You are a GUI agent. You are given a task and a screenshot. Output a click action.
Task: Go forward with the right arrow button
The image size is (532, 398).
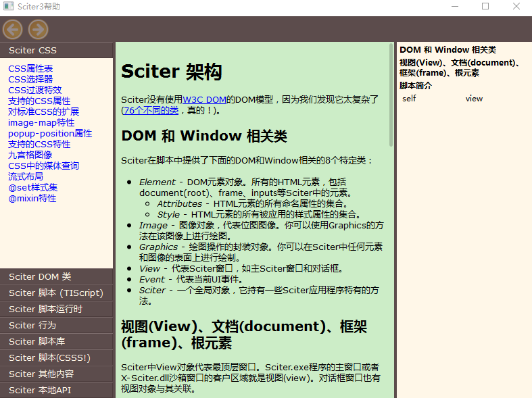point(38,30)
